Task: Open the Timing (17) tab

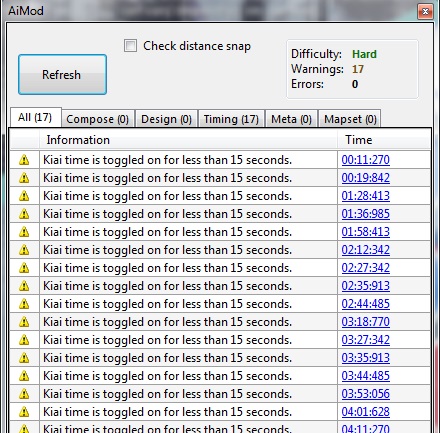Action: click(231, 119)
